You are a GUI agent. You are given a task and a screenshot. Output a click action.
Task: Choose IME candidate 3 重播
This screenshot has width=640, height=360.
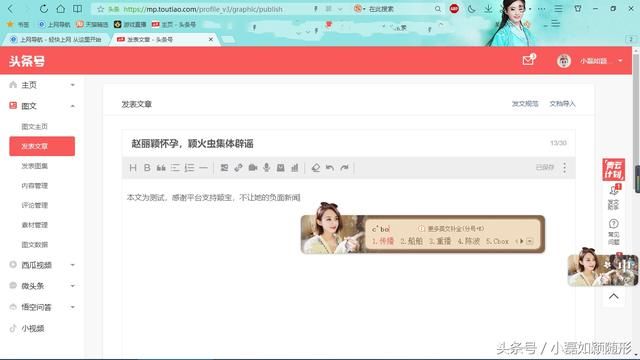[x=440, y=241]
